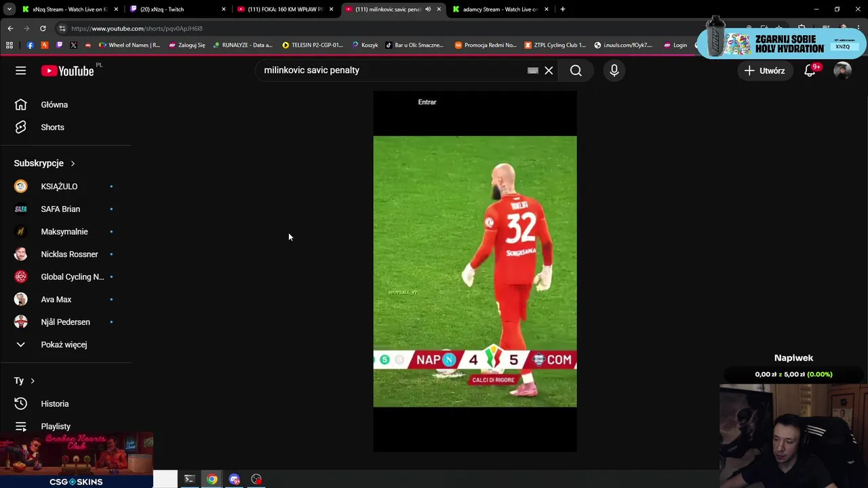This screenshot has height=488, width=868.
Task: Close the (20) xNzq - Twitch tab
Action: [224, 9]
